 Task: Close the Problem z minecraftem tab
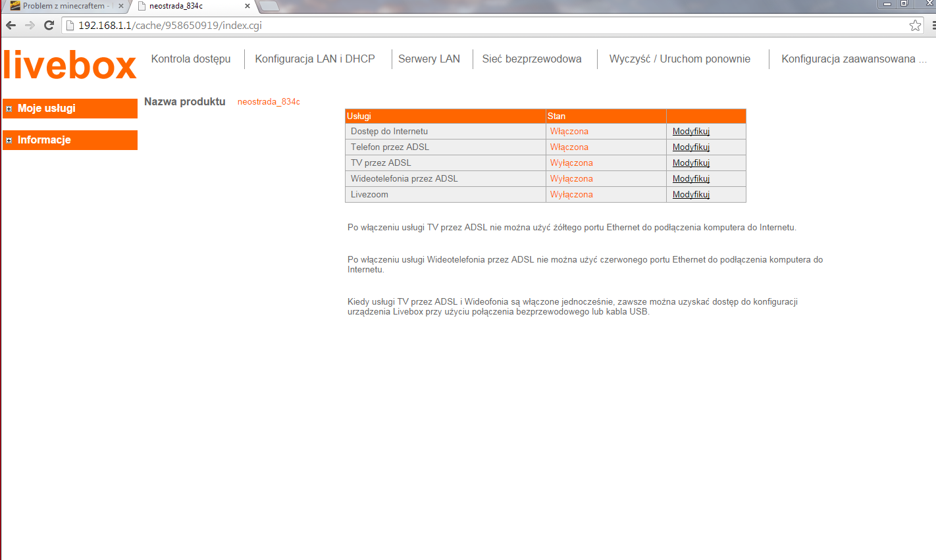pos(121,6)
